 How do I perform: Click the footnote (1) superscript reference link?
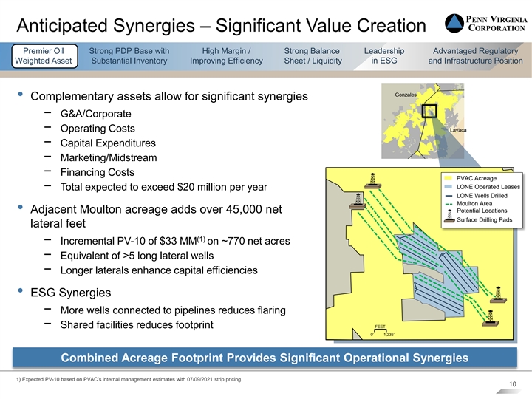pos(201,239)
